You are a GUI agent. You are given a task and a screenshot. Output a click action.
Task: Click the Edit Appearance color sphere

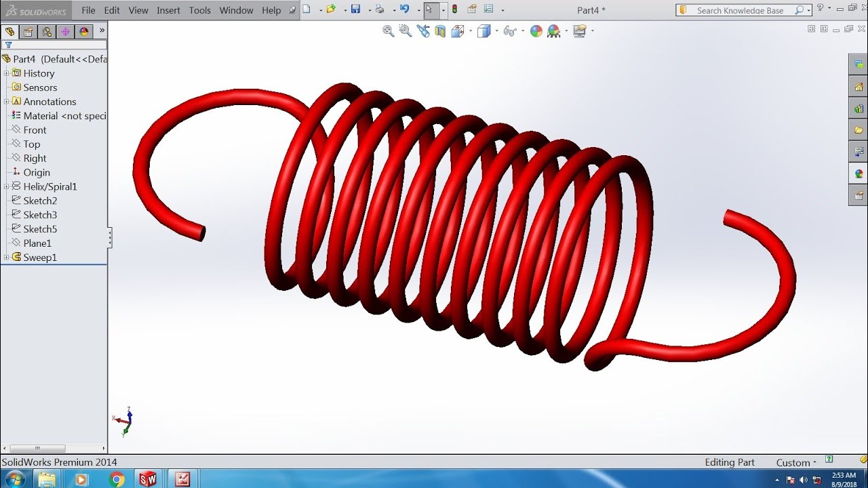coord(536,31)
